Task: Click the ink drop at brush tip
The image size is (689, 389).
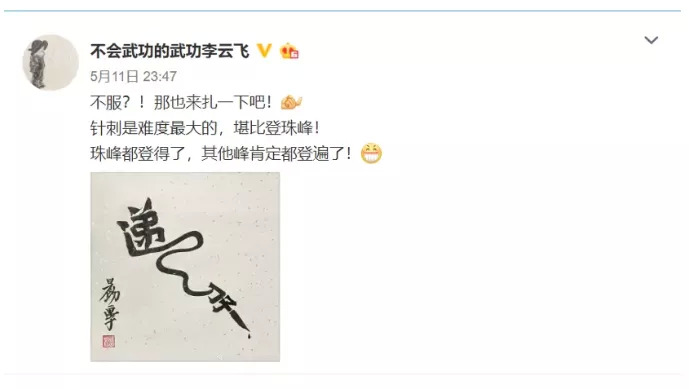Action: click(x=249, y=336)
